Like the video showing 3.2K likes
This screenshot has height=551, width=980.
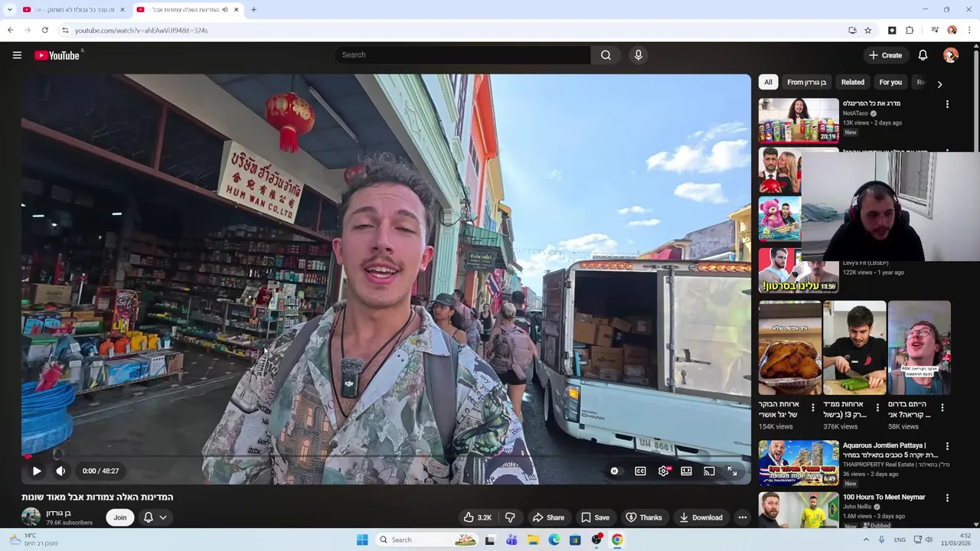[x=477, y=517]
